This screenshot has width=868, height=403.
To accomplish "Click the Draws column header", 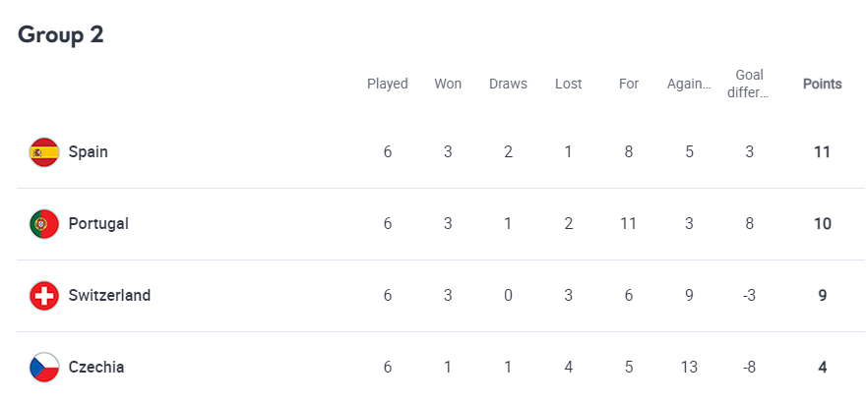I will [x=508, y=84].
